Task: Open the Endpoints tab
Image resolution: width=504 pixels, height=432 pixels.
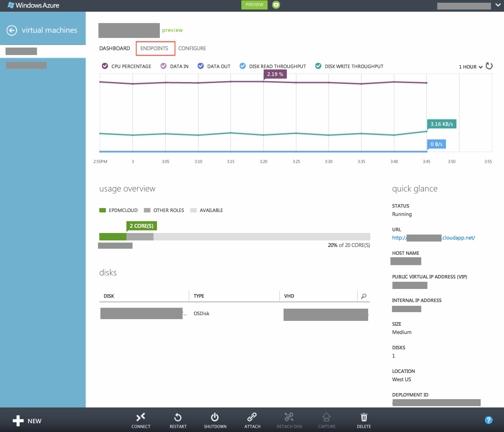Action: point(154,48)
